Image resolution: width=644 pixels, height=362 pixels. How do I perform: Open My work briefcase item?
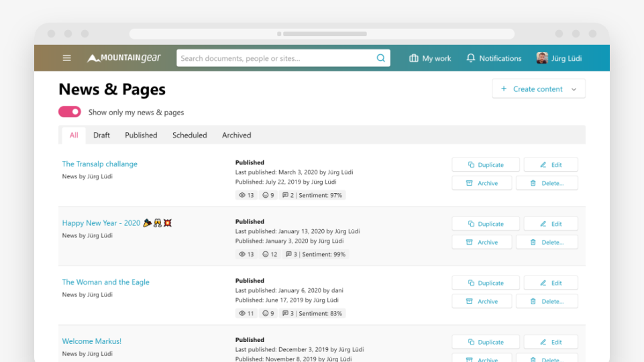pyautogui.click(x=430, y=58)
